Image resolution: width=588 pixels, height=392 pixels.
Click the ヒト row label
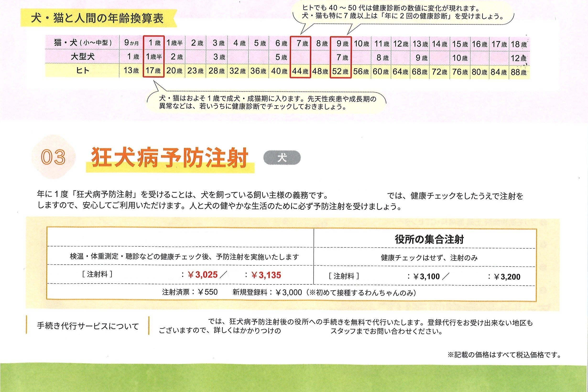(x=82, y=71)
